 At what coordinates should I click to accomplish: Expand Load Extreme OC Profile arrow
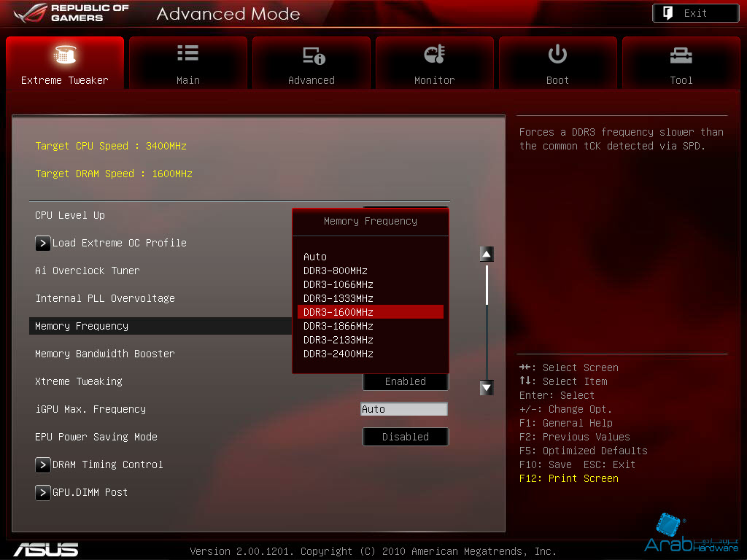[x=43, y=244]
